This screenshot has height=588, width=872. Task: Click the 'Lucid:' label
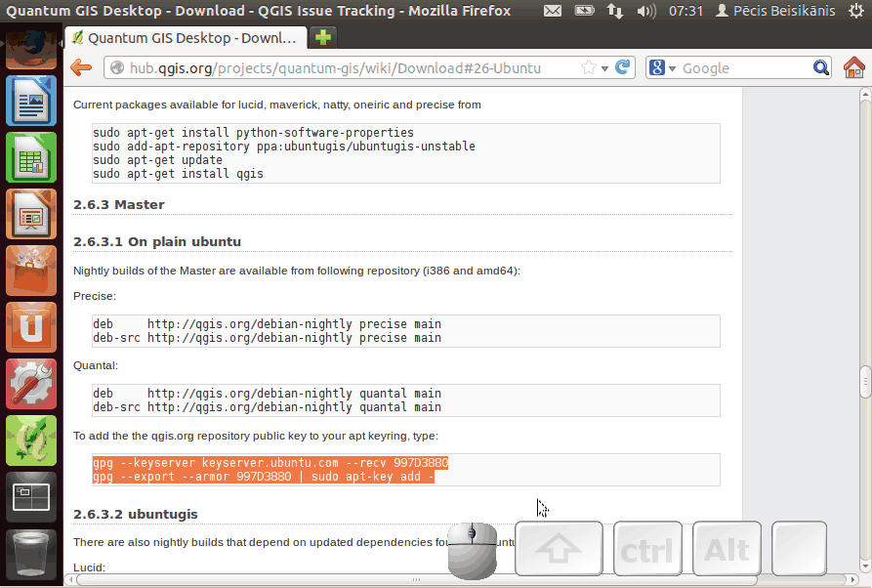click(x=89, y=567)
